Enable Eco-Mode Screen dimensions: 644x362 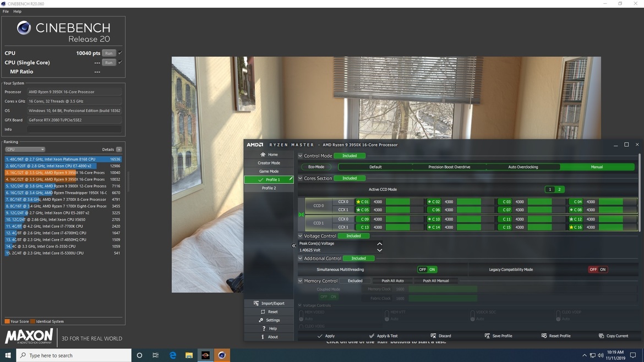click(x=316, y=167)
